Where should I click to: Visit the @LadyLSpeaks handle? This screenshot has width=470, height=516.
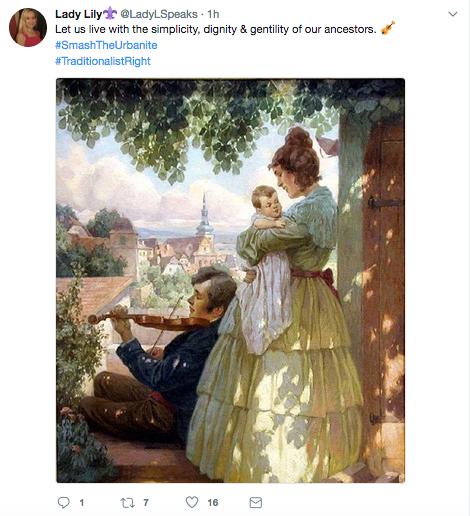(x=159, y=14)
